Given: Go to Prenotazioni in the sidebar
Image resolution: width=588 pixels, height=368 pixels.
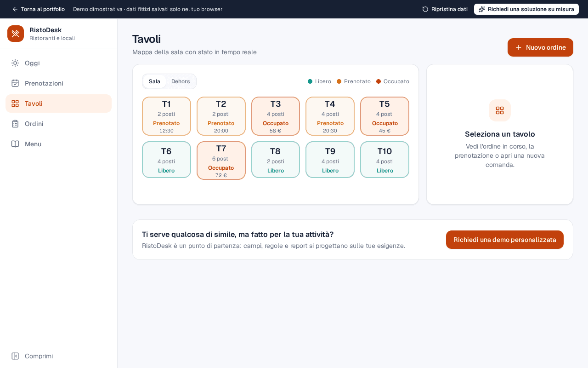Looking at the screenshot, I should tap(58, 83).
